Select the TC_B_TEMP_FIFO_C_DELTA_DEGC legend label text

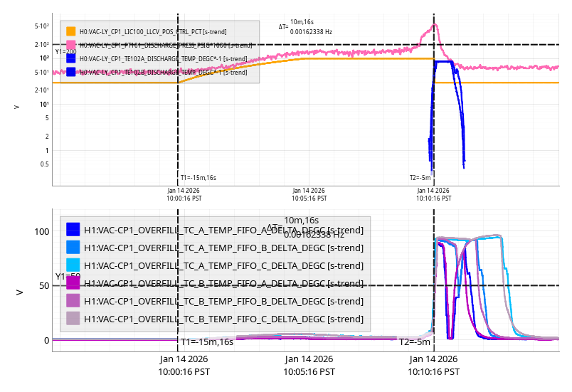[223, 319]
